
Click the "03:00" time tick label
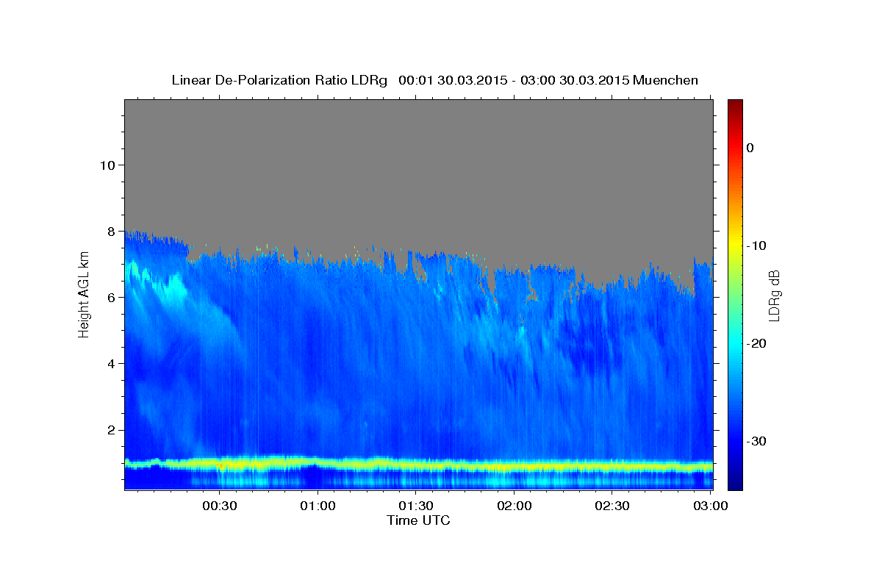[709, 506]
